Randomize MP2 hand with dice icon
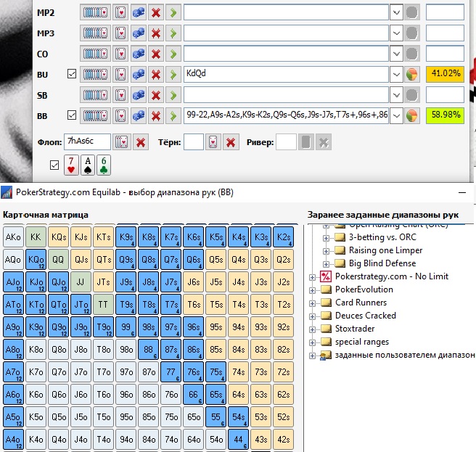476x452 pixels. coord(139,13)
